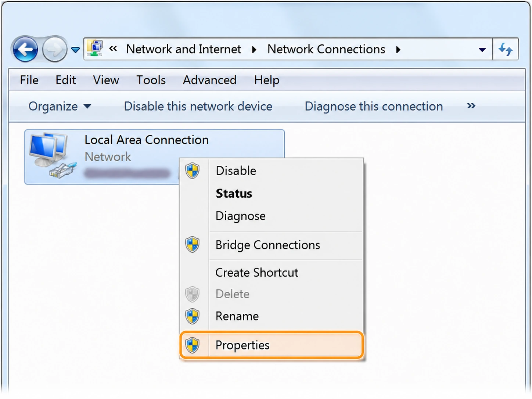Screen dimensions: 532x399
Task: Select the Local Area Connection adapter icon
Action: (x=53, y=155)
